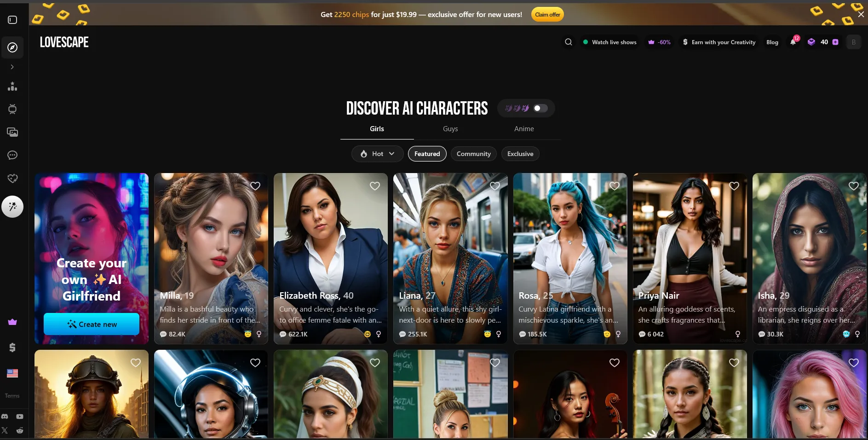Open the Elizabeth Ross, 40 character card
Image resolution: width=868 pixels, height=440 pixels.
tap(331, 259)
